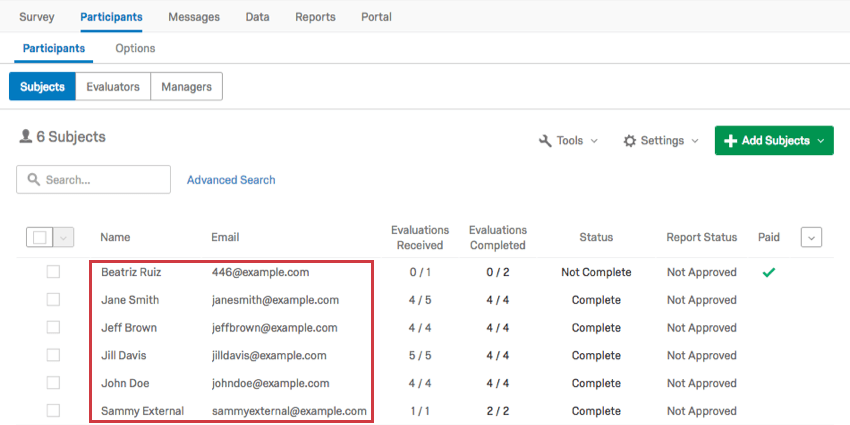This screenshot has height=425, width=850.
Task: Switch to the Managers view
Action: click(186, 87)
